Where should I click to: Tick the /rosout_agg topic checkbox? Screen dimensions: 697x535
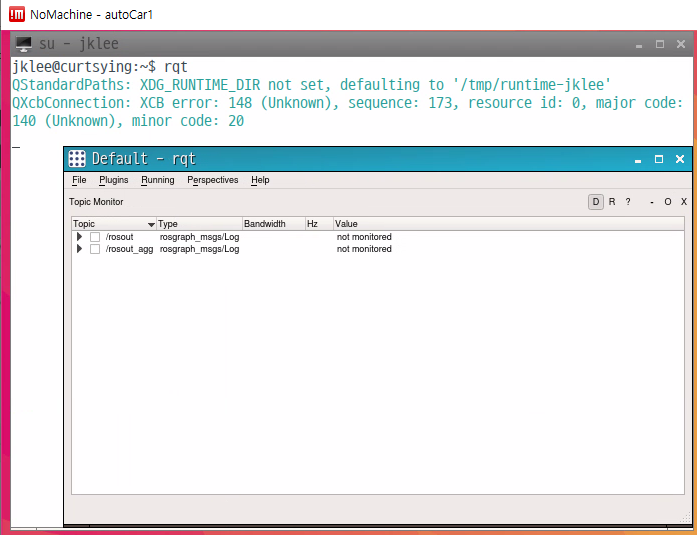95,249
